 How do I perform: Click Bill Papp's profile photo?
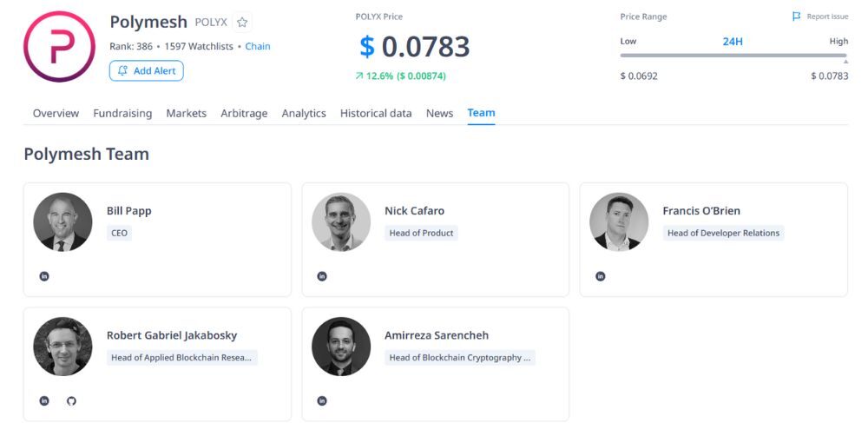[x=62, y=222]
